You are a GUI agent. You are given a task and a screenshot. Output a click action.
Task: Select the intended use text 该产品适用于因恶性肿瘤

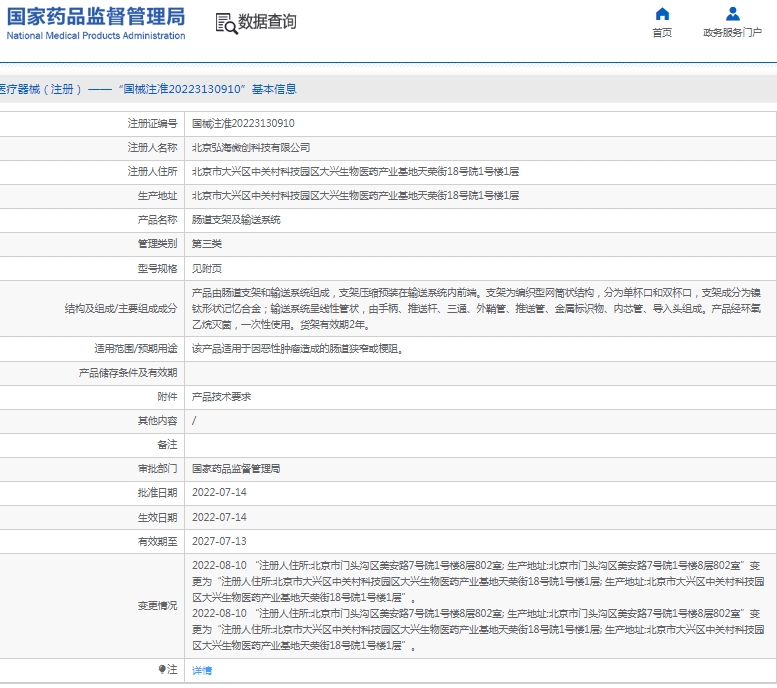coord(298,349)
